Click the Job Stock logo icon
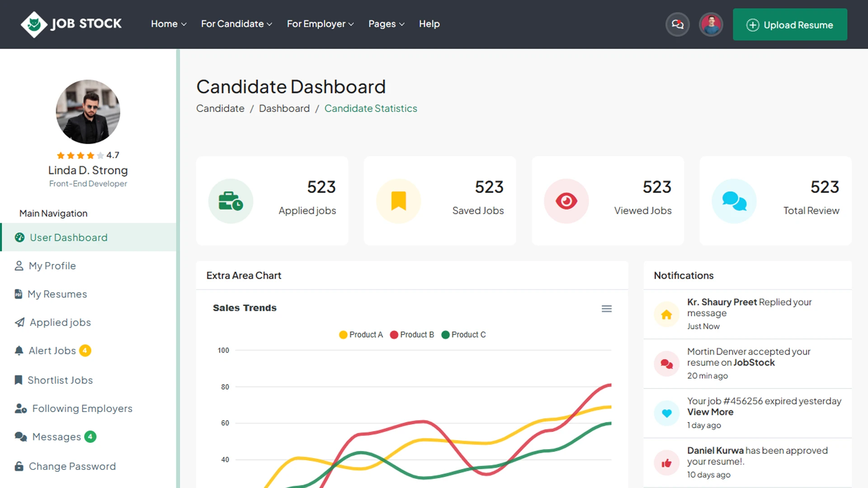The height and width of the screenshot is (488, 868). 34,24
